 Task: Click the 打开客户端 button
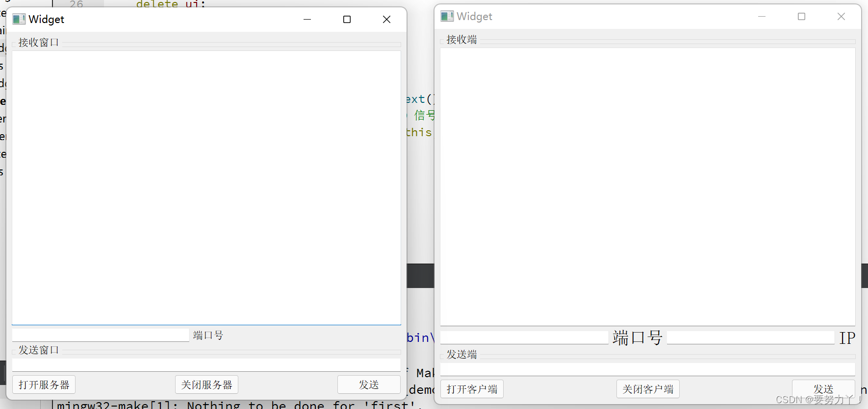tap(472, 389)
